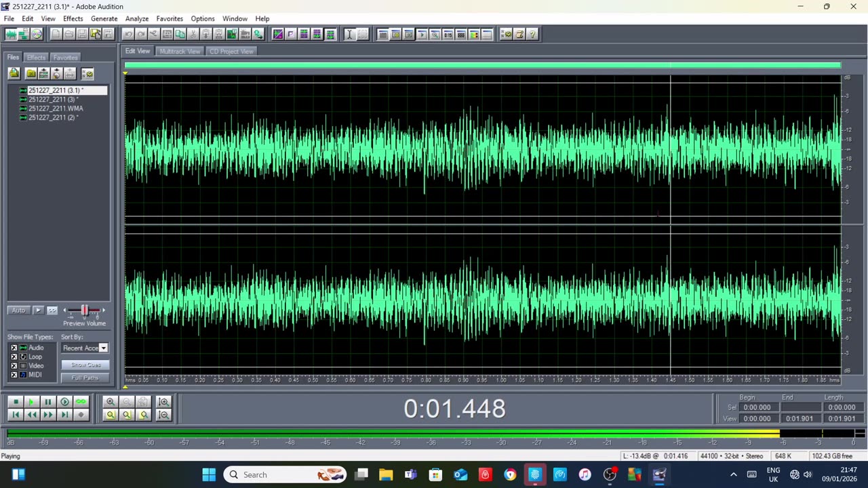Click the preview play button beside Auto
The height and width of the screenshot is (488, 868).
coord(38,310)
